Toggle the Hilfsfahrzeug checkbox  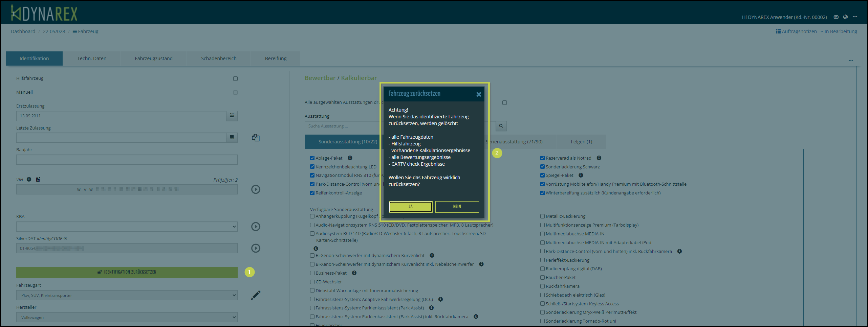(x=235, y=79)
